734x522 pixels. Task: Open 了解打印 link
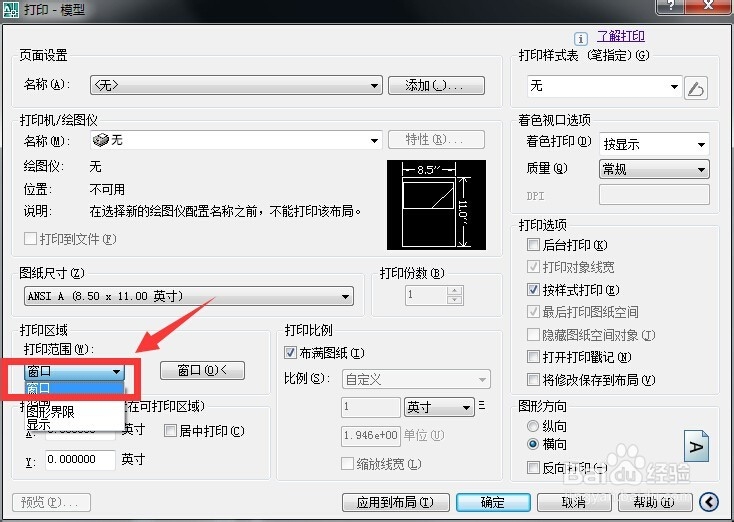click(621, 36)
